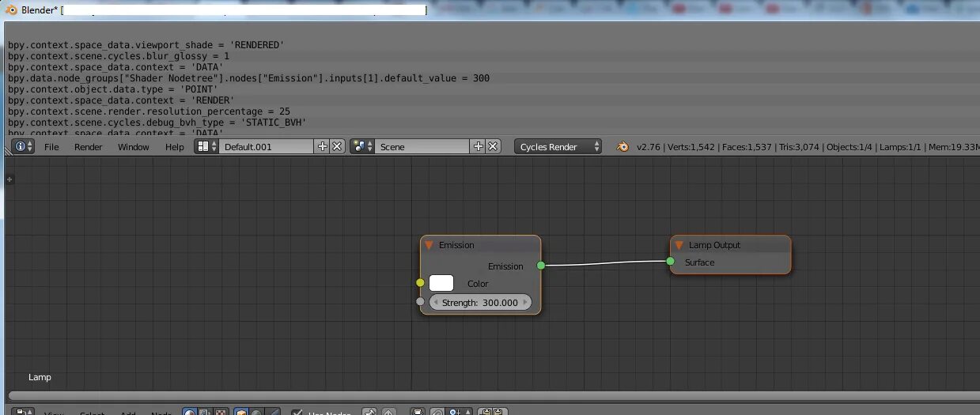Collapse the Lamp Output node triangle

(679, 245)
